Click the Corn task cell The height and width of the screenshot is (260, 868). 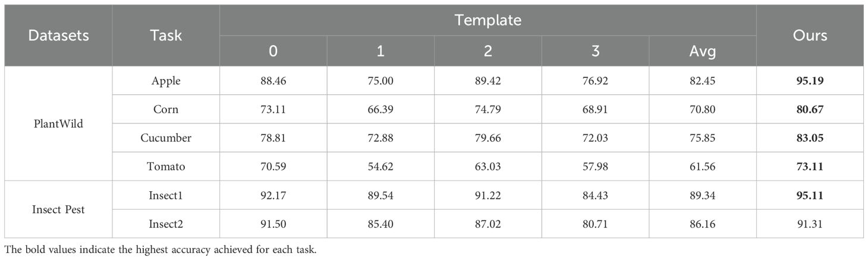tap(166, 109)
